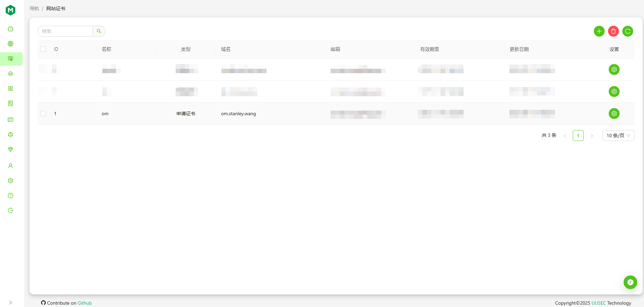Open the 导航 breadcrumb link

[x=34, y=8]
